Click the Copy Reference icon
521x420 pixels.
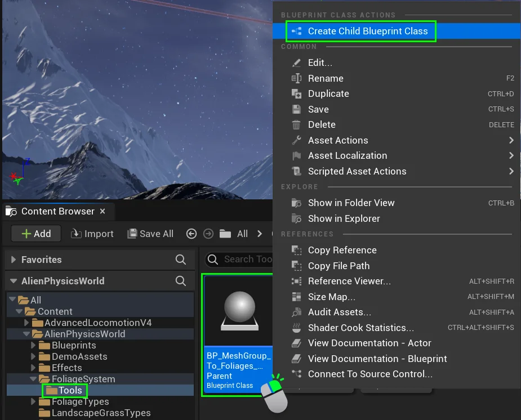(296, 250)
